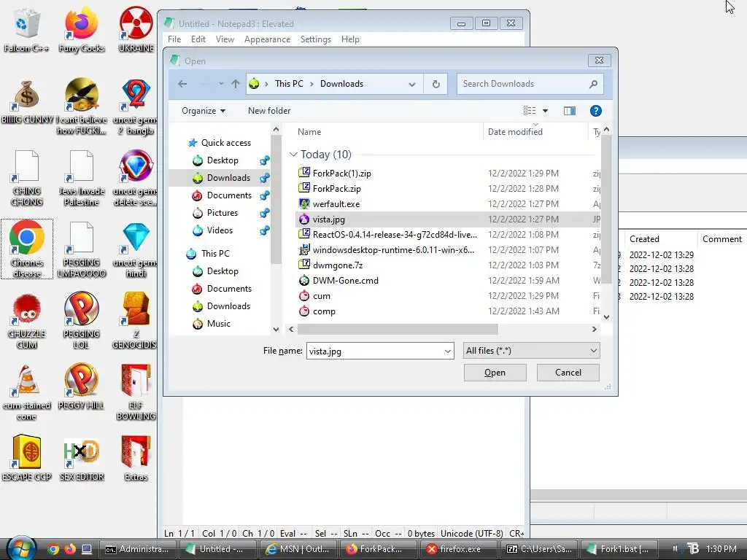Open the file type filter dropdown
The width and height of the screenshot is (747, 560).
pos(531,351)
